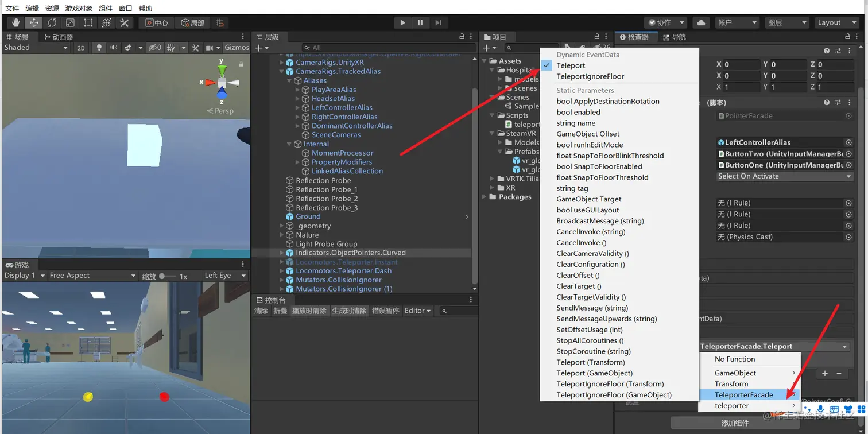The height and width of the screenshot is (434, 868).
Task: Open the Layout dropdown
Action: pos(836,22)
